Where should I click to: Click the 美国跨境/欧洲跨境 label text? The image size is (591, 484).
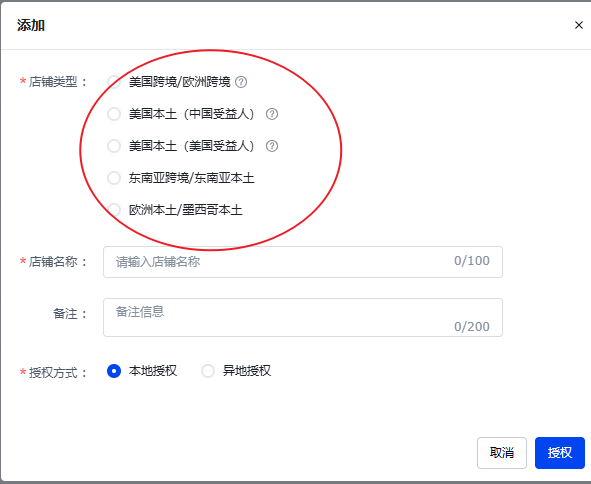point(179,82)
